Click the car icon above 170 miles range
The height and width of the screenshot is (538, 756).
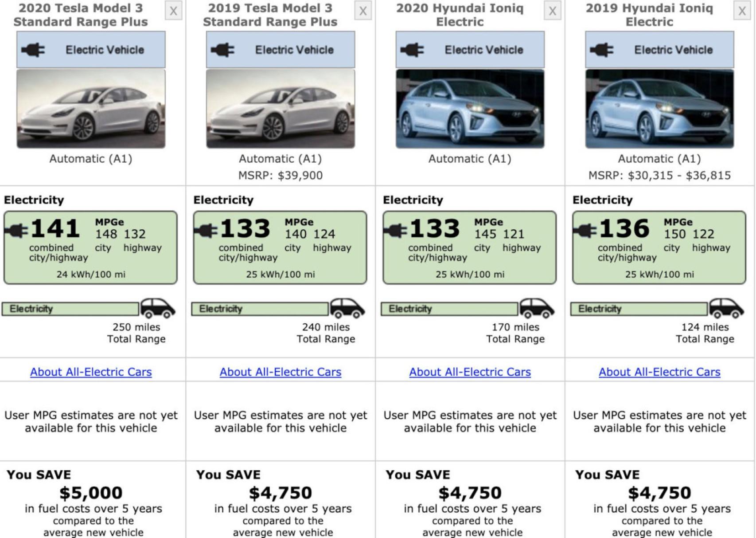click(537, 308)
